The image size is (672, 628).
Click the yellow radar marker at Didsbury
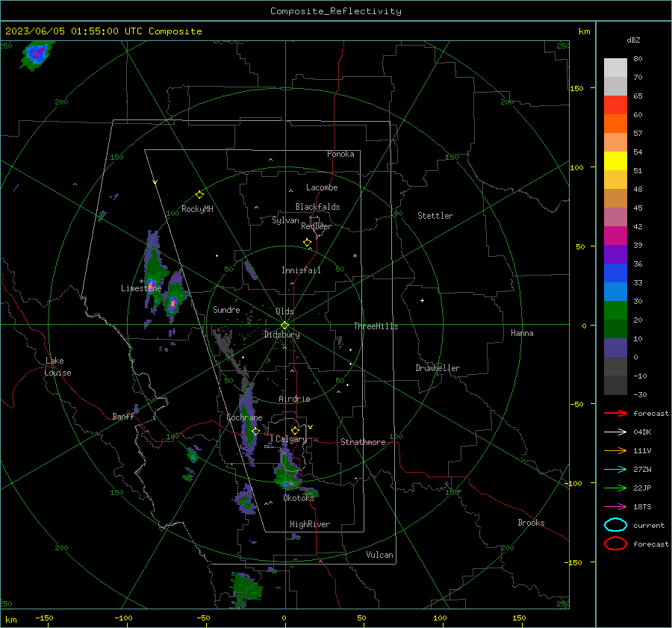point(284,325)
